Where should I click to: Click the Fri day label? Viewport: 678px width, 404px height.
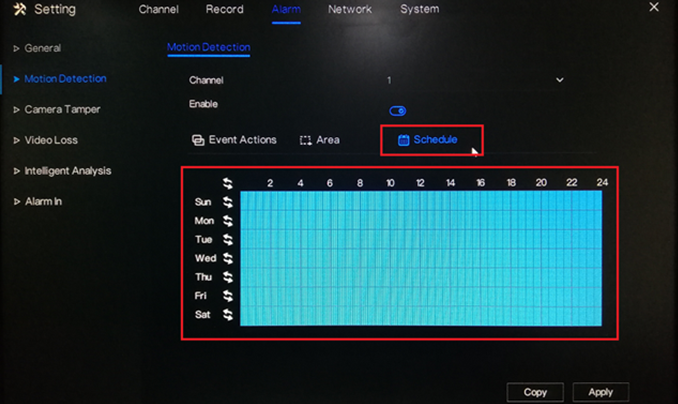(x=200, y=296)
